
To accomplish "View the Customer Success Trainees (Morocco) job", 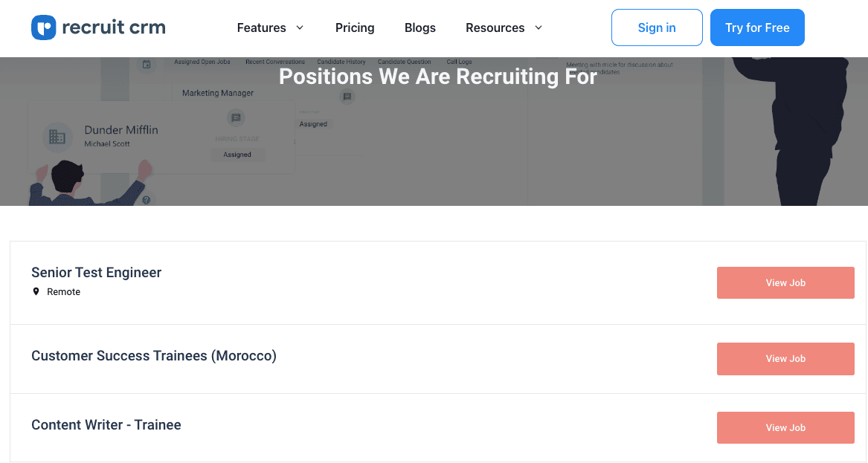I will pyautogui.click(x=785, y=358).
